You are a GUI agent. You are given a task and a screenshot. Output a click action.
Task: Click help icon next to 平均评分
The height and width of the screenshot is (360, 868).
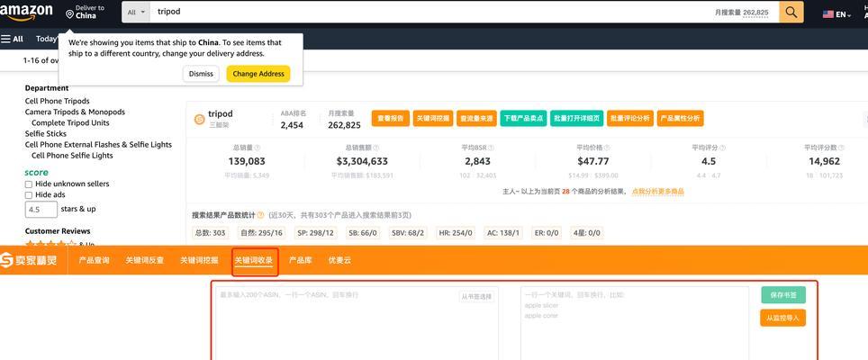[x=722, y=148]
